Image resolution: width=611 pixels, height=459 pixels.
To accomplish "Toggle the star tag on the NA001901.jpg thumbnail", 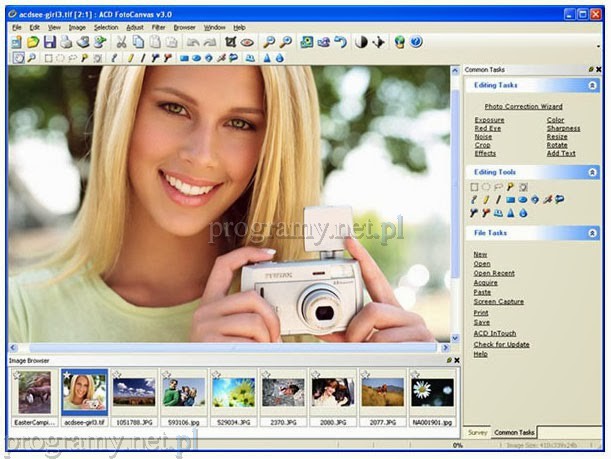I will point(414,374).
